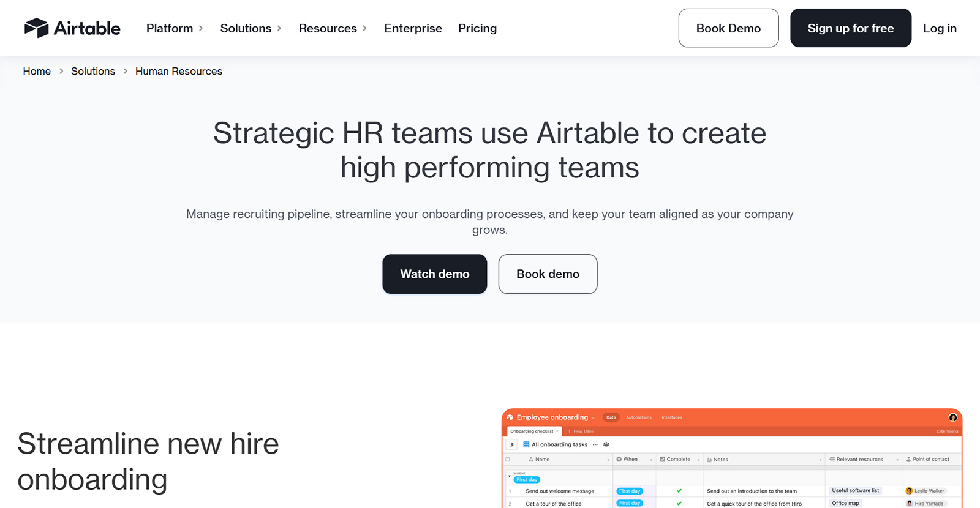Click the Relevant resources column icon
This screenshot has height=508, width=980.
[832, 459]
